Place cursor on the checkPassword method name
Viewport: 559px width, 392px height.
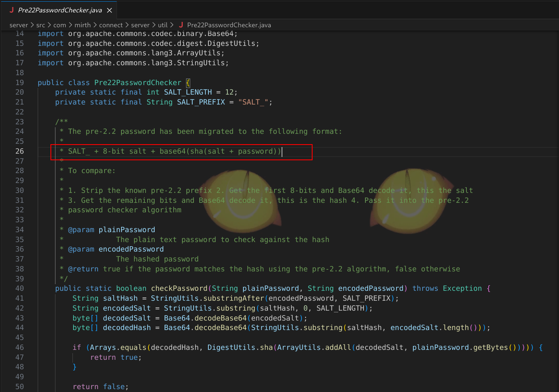click(179, 288)
